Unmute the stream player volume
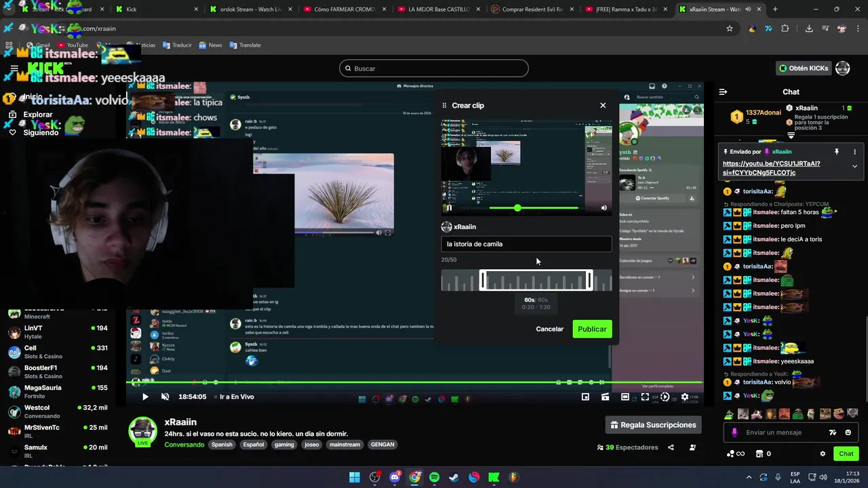Viewport: 868px width, 488px height. [165, 397]
